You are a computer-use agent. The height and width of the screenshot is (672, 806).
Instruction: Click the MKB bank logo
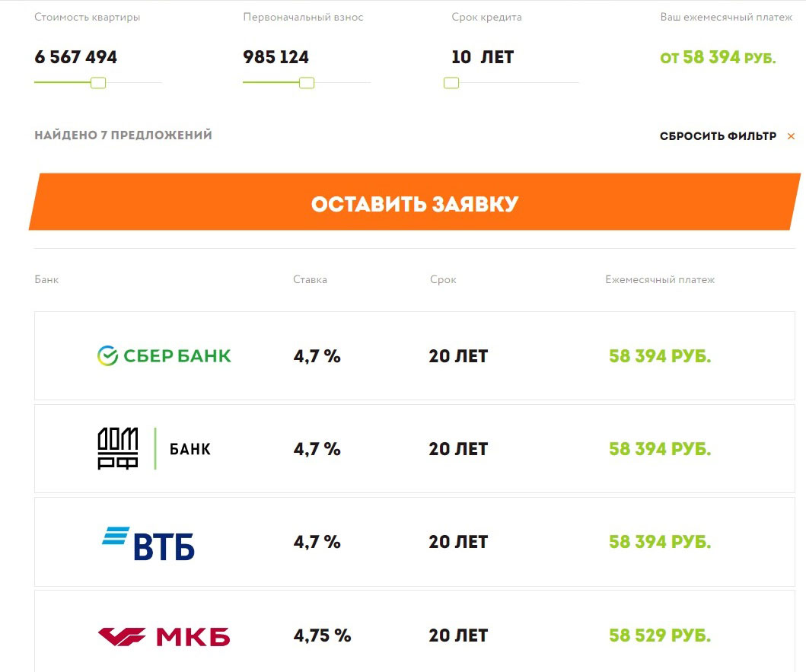click(x=164, y=637)
